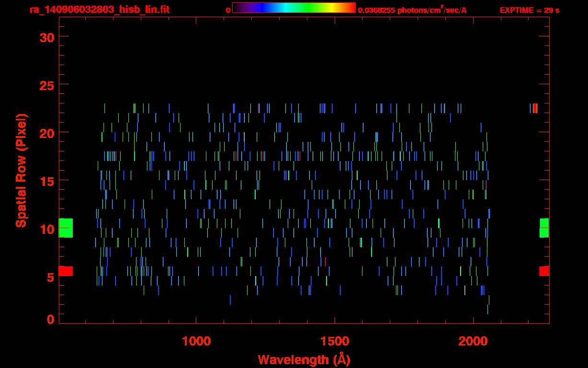Click the green marker on left axis
Image resolution: width=588 pixels, height=368 pixels.
pyautogui.click(x=66, y=228)
